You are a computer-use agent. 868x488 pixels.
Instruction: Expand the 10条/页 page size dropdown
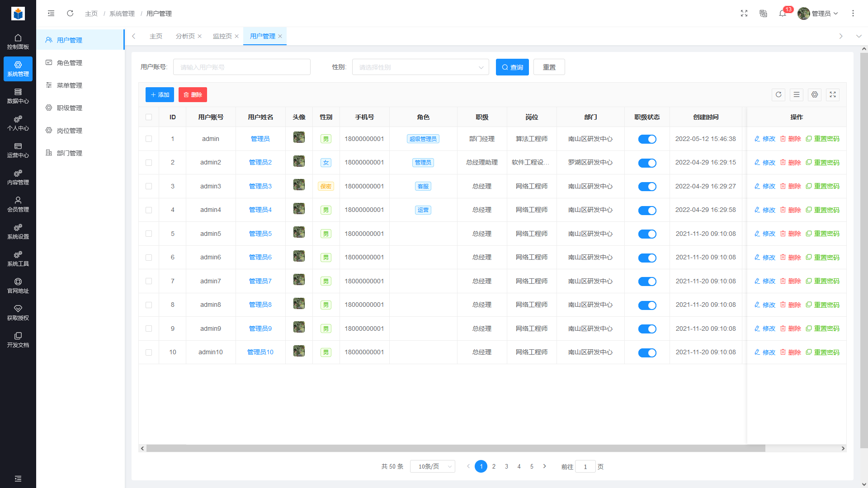tap(433, 467)
